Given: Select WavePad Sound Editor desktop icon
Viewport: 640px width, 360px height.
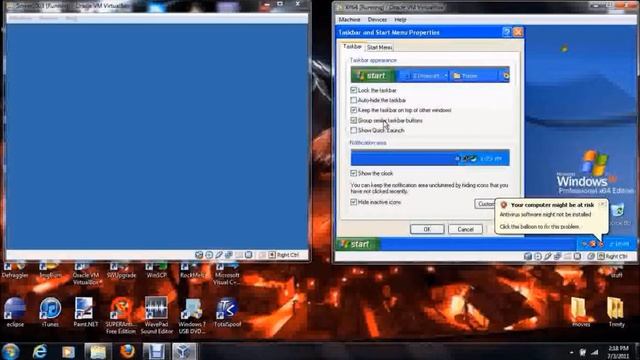Looking at the screenshot, I should [x=156, y=316].
